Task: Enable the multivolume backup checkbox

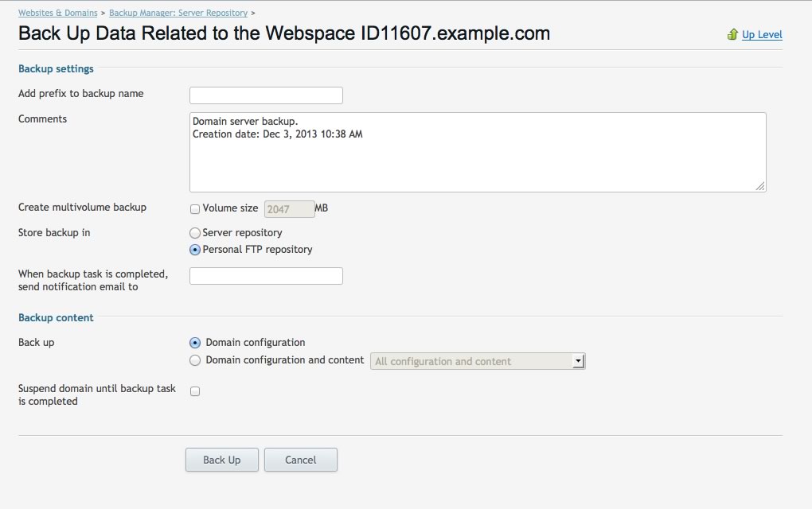Action: tap(195, 209)
